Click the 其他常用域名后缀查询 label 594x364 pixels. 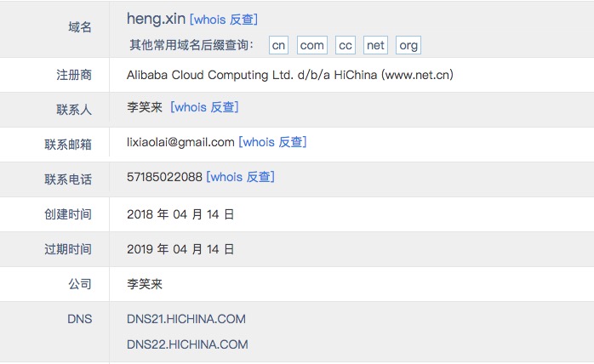(x=191, y=45)
